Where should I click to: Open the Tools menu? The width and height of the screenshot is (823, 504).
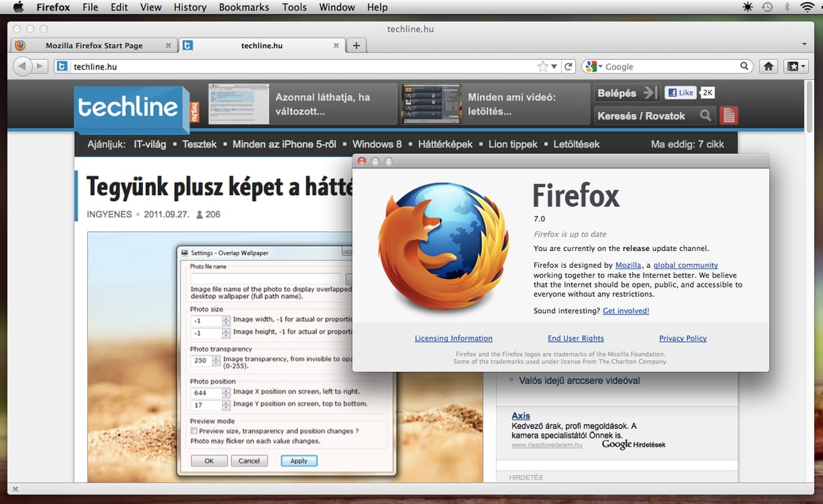click(294, 7)
